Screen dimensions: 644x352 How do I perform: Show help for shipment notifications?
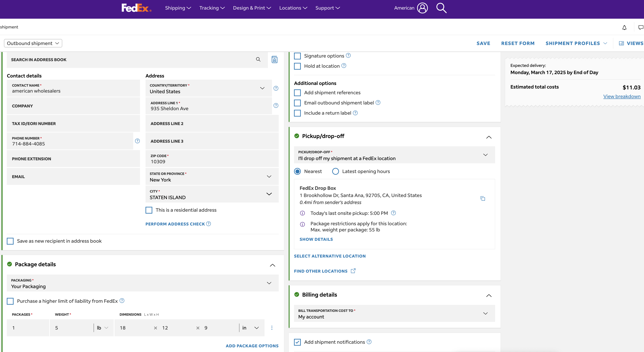point(369,342)
